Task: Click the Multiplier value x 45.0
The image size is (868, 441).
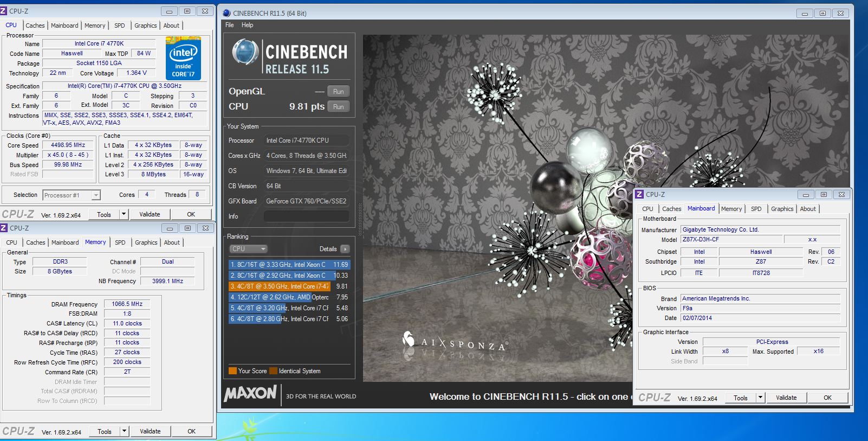Action: 68,155
